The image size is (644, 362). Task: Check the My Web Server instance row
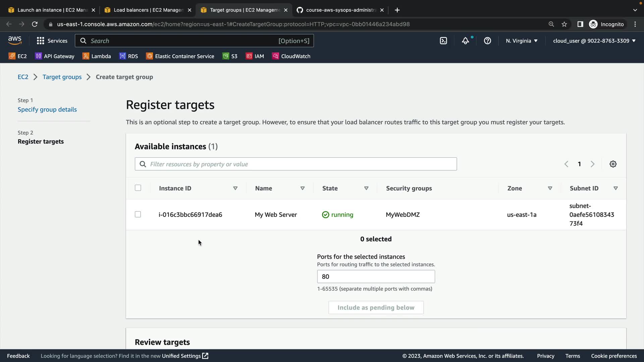click(x=138, y=214)
